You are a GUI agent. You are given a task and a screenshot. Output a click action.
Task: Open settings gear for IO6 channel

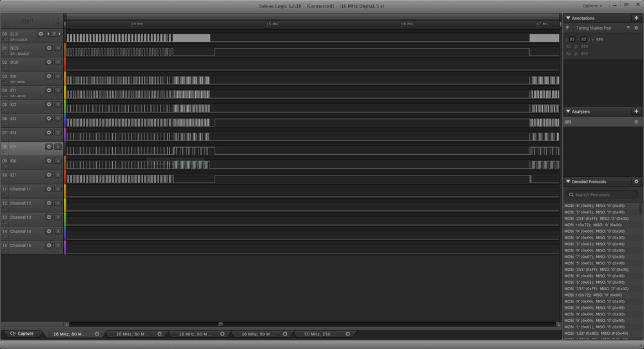(49, 161)
